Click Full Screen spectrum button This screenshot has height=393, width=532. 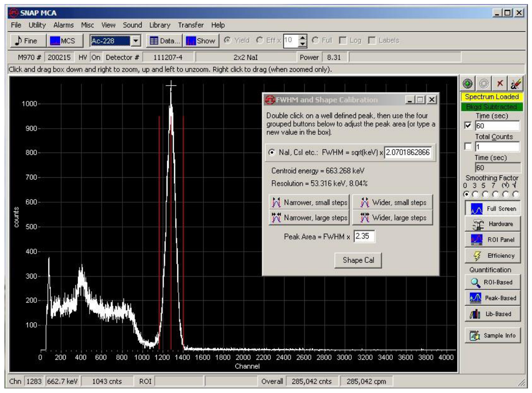(493, 208)
